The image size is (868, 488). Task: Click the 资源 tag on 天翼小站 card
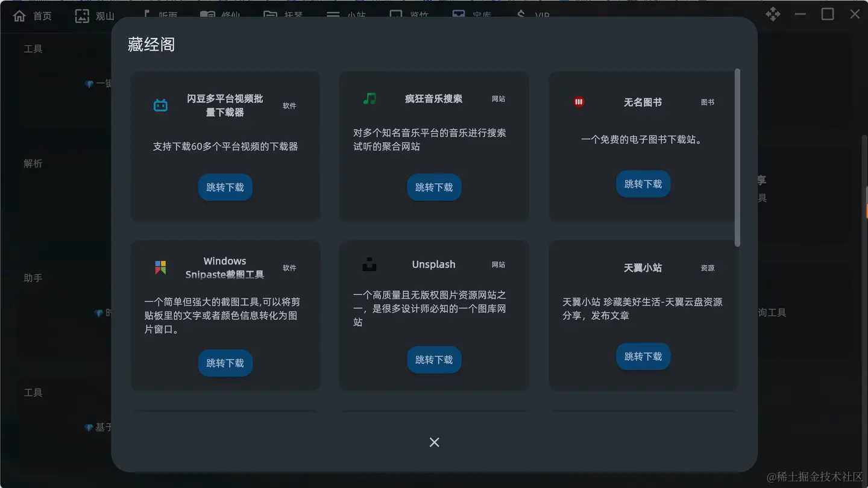708,267
